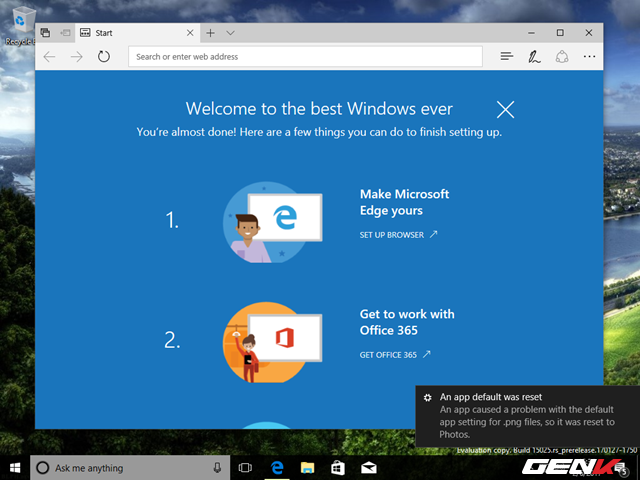Open Edge Settings and more menu
Screen dimensions: 640x480
tap(589, 56)
